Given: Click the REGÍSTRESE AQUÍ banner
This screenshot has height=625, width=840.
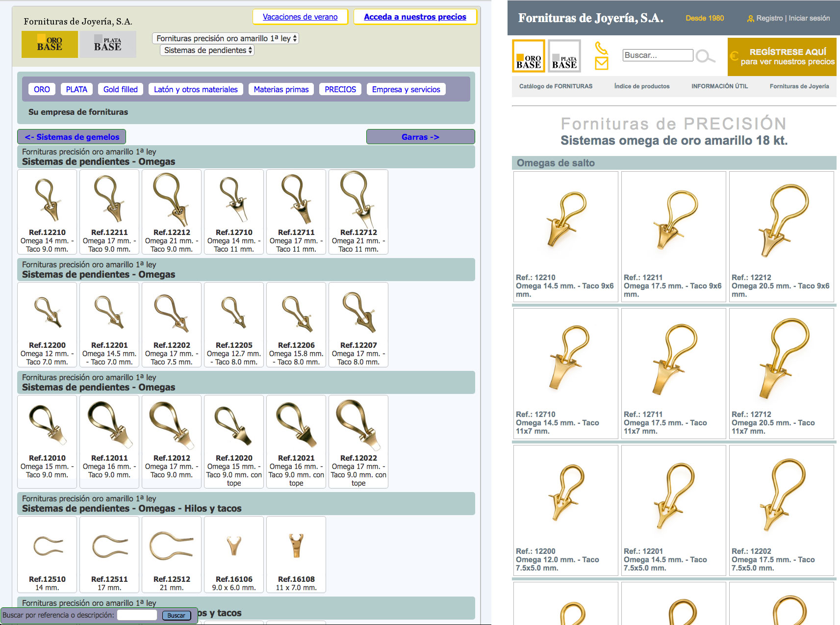Looking at the screenshot, I should click(x=782, y=56).
